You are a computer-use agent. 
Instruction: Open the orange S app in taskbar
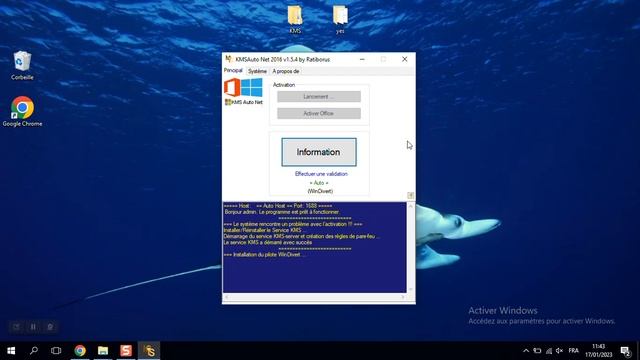[126, 351]
